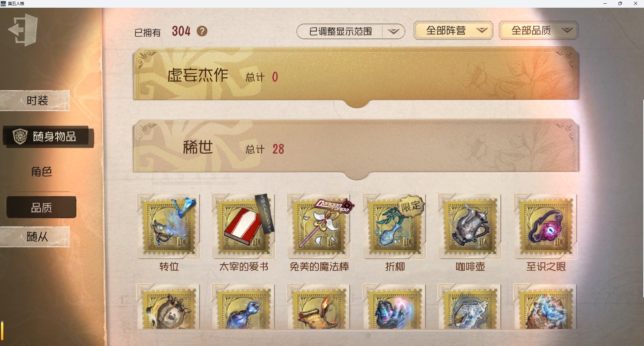
Task: Switch to the 随从 tab
Action: tap(35, 237)
